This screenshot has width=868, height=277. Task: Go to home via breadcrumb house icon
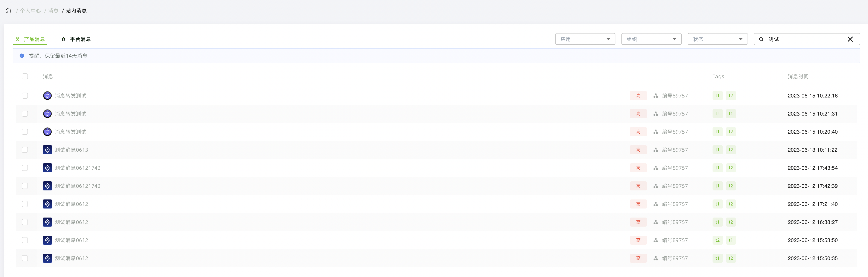8,11
